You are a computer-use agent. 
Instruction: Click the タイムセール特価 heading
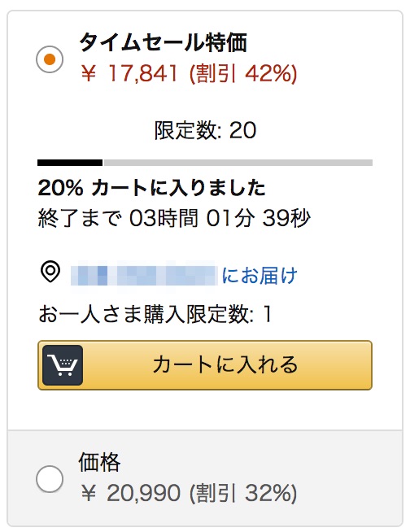[163, 42]
